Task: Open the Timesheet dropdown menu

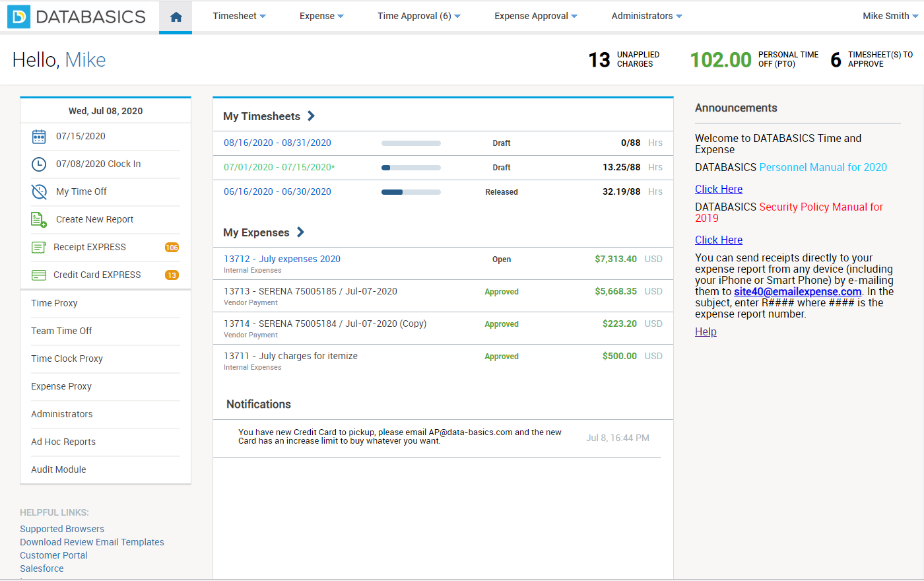Action: point(239,15)
